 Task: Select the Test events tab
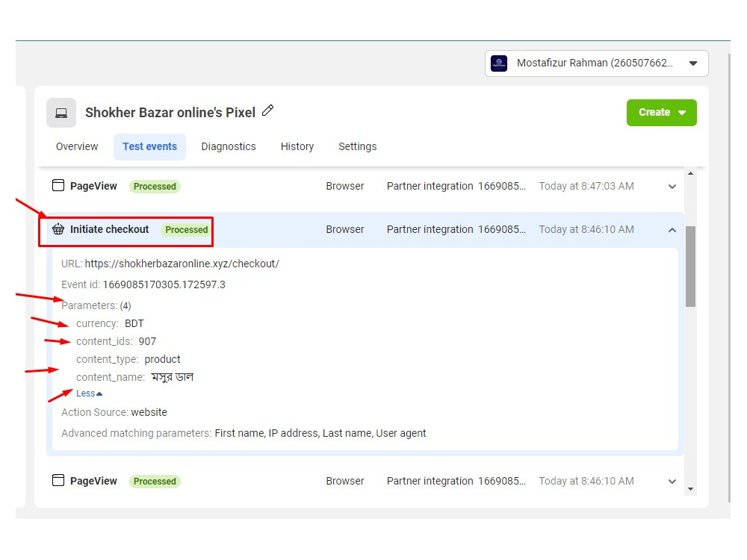coord(149,146)
